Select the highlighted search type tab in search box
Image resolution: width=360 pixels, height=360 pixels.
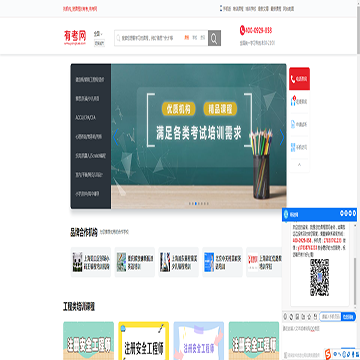click(187, 38)
